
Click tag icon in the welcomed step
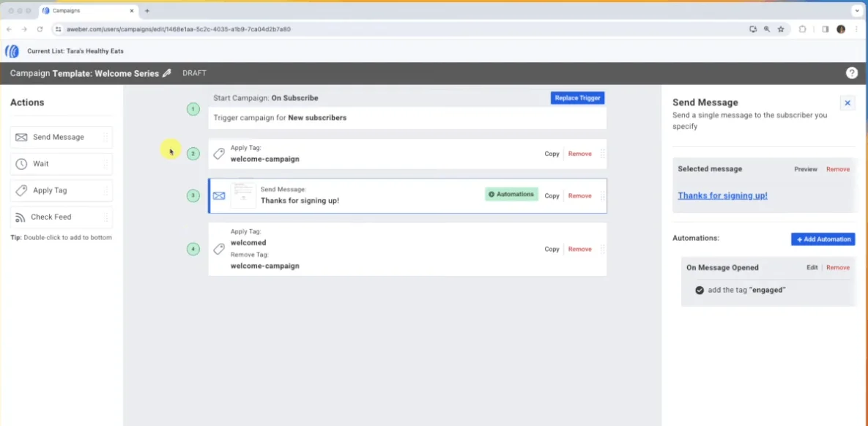[x=219, y=249]
